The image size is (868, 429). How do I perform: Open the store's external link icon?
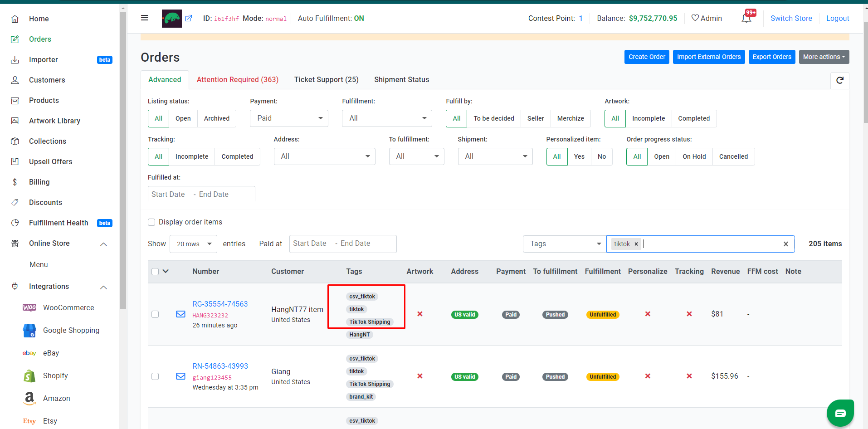pyautogui.click(x=189, y=19)
